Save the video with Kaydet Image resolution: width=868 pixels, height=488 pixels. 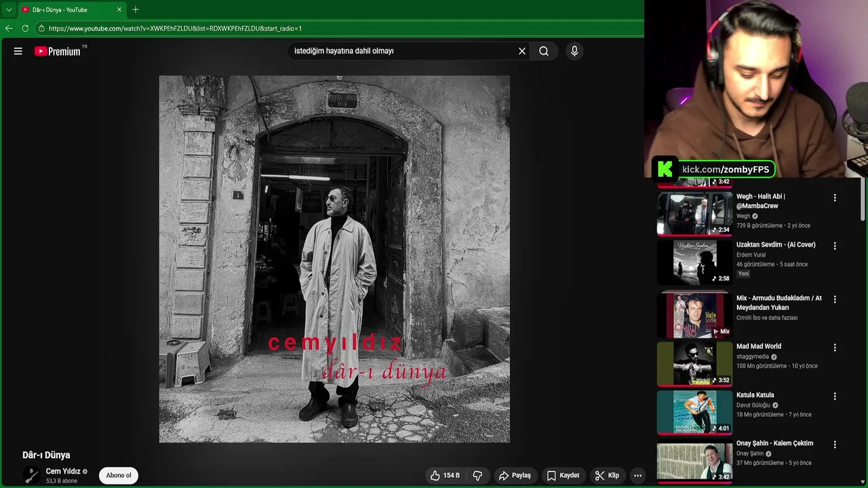click(563, 476)
